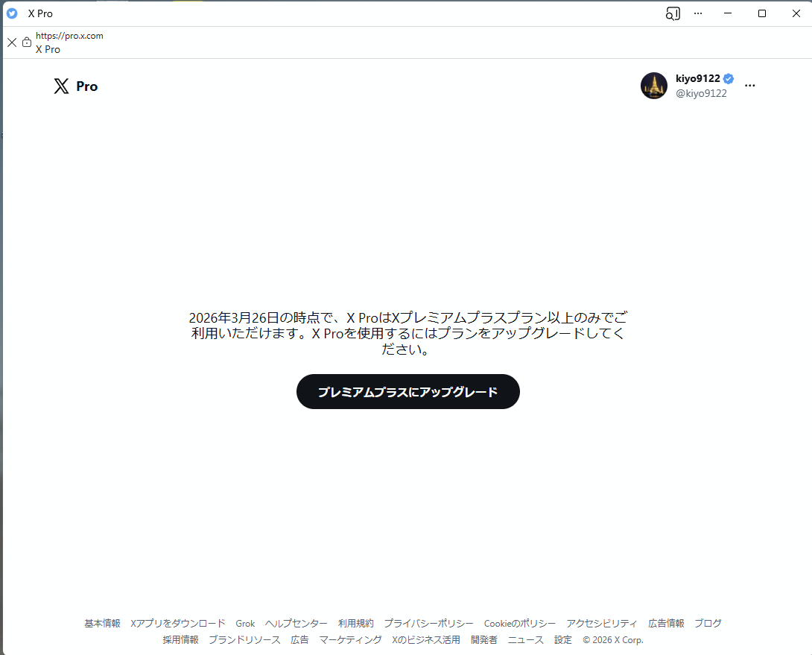Screen dimensions: 812x655
Task: Open ニュース footer link
Action: coord(526,640)
